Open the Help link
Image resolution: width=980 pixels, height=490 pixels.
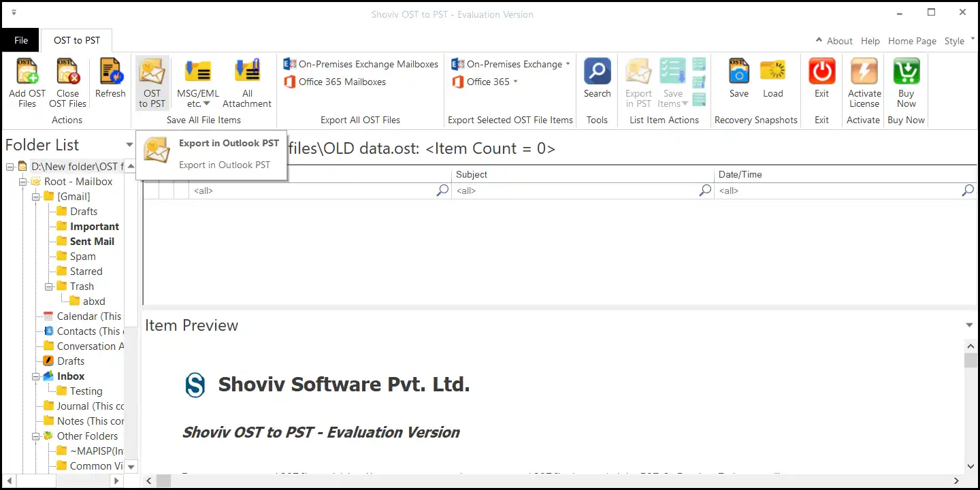[870, 41]
